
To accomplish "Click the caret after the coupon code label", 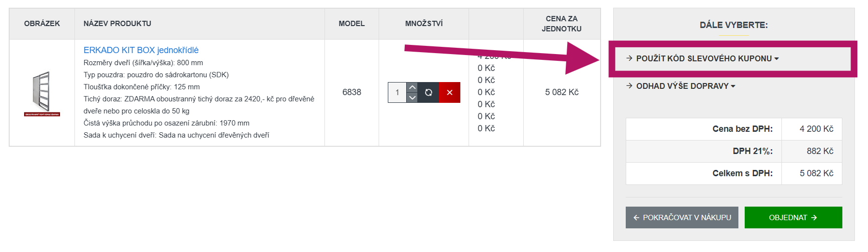I will coord(777,59).
